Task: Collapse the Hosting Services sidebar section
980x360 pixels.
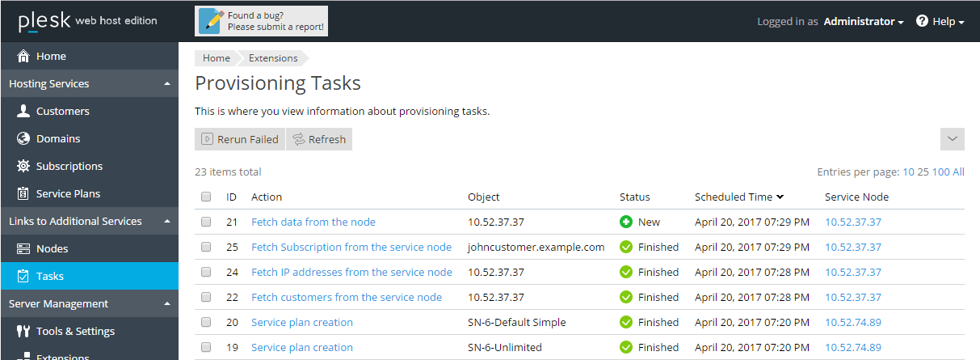Action: click(x=166, y=84)
